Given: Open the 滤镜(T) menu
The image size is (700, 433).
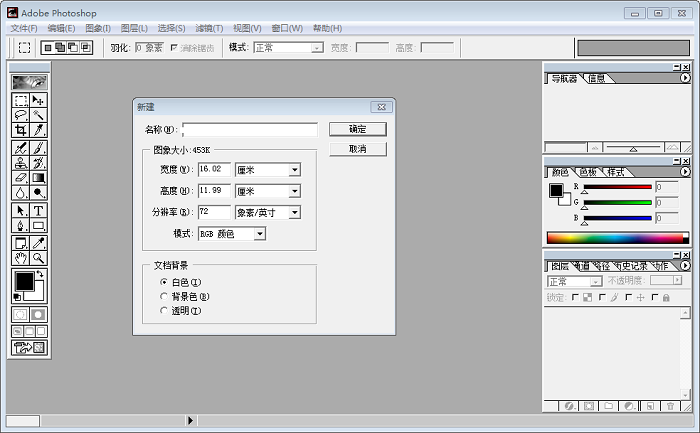Looking at the screenshot, I should (209, 28).
